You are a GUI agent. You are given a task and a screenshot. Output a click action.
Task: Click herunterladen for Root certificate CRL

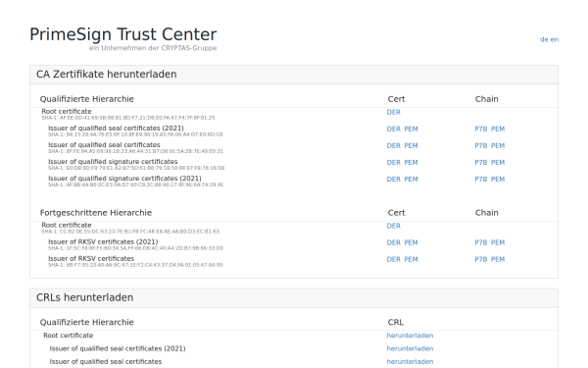pyautogui.click(x=410, y=336)
